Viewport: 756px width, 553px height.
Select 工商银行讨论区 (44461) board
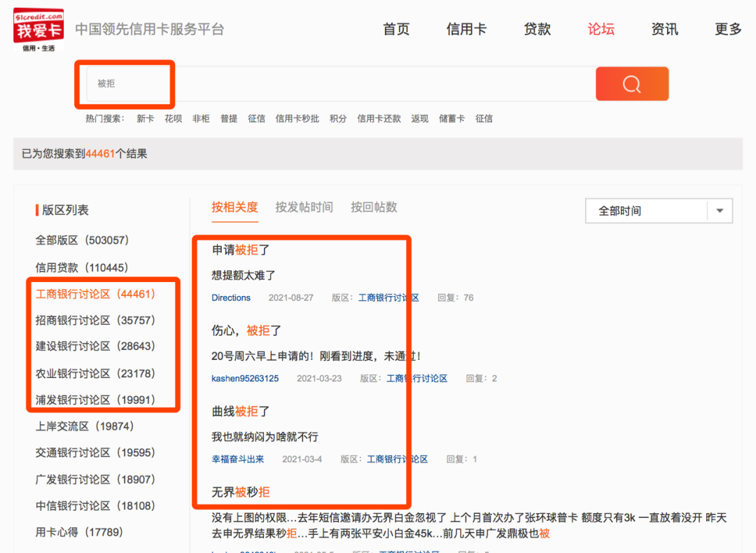(x=95, y=294)
